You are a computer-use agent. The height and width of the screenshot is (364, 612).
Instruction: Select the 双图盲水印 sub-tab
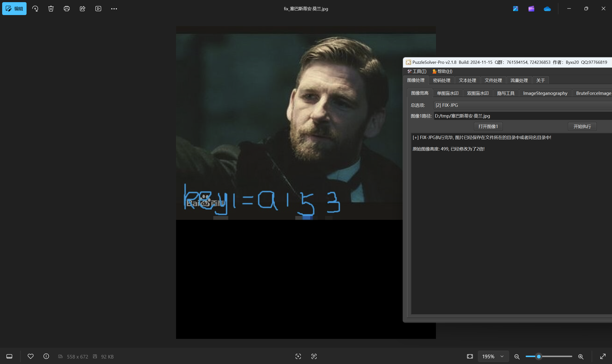point(478,93)
